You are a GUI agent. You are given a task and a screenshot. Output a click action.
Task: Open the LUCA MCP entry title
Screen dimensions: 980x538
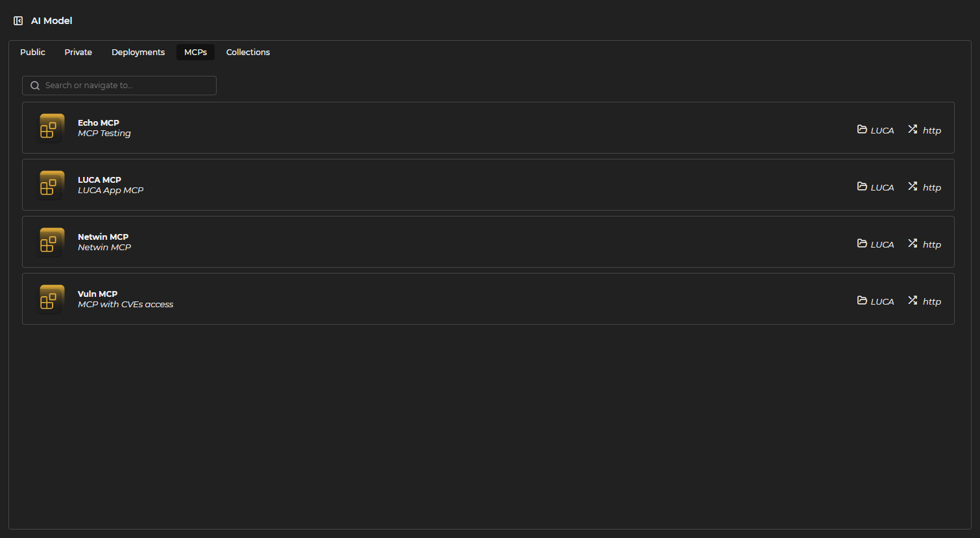click(x=99, y=180)
